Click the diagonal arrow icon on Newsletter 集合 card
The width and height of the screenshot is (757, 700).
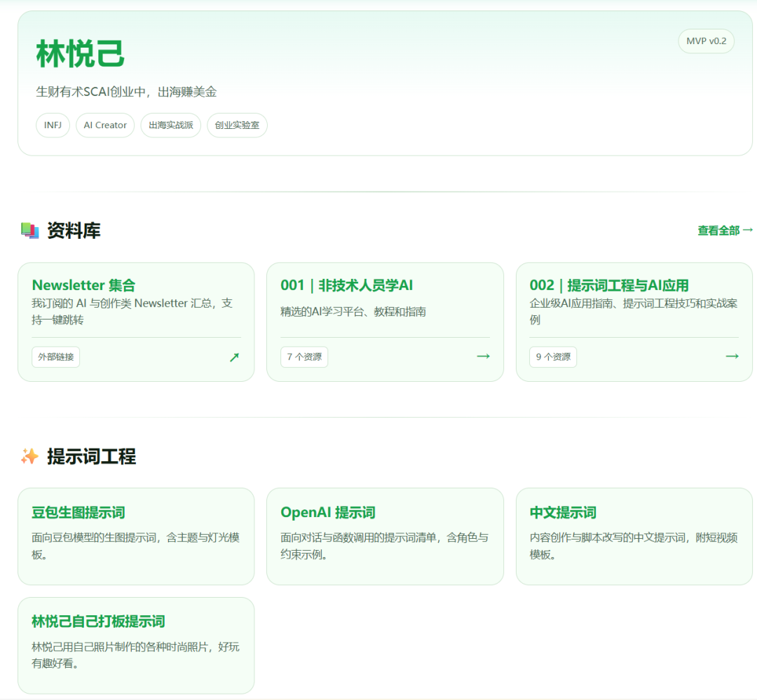click(234, 357)
